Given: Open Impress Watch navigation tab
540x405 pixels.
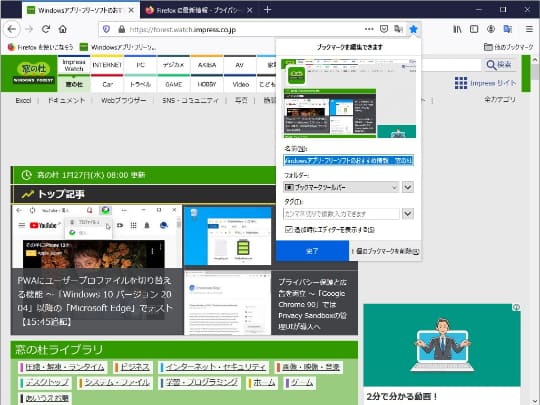Looking at the screenshot, I should (74, 65).
